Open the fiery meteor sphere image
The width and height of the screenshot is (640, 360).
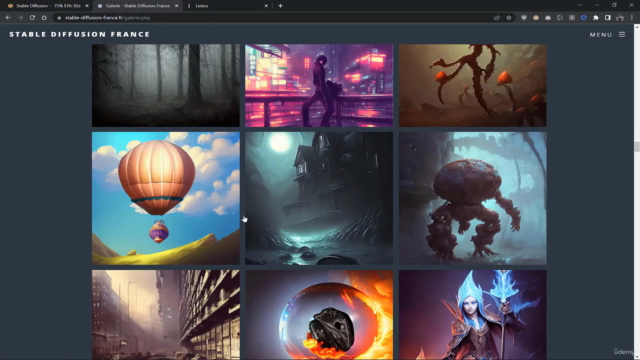(x=319, y=315)
